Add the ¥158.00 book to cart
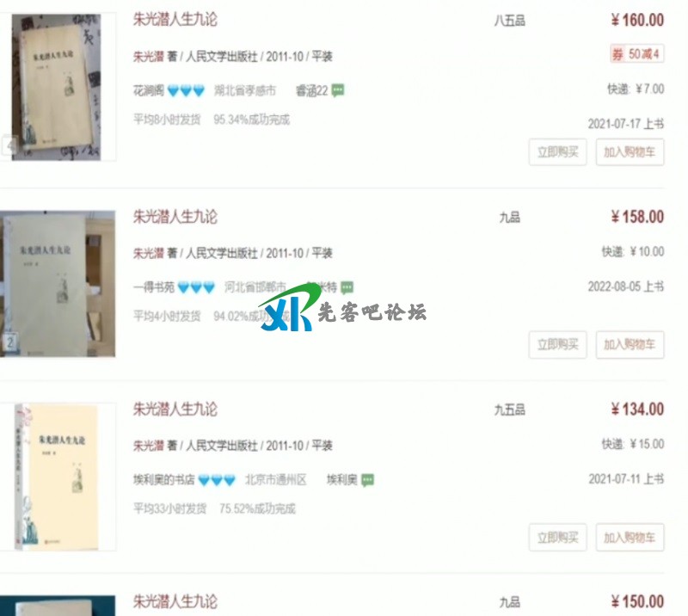Image resolution: width=688 pixels, height=616 pixels. 630,345
